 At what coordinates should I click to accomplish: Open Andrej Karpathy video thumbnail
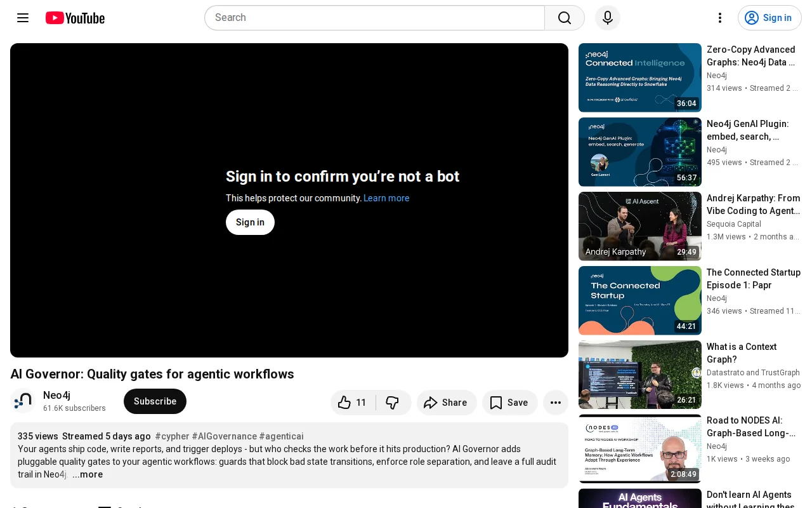click(640, 226)
